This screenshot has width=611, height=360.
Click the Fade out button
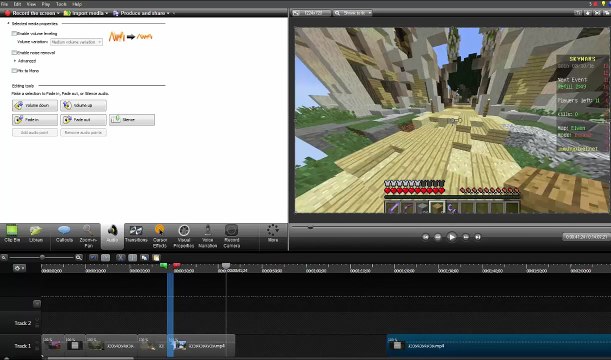pyautogui.click(x=83, y=120)
